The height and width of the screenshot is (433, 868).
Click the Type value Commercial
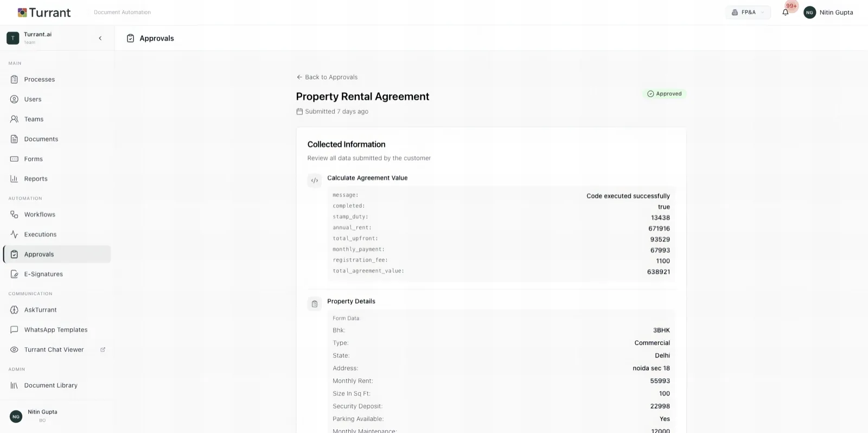[652, 343]
